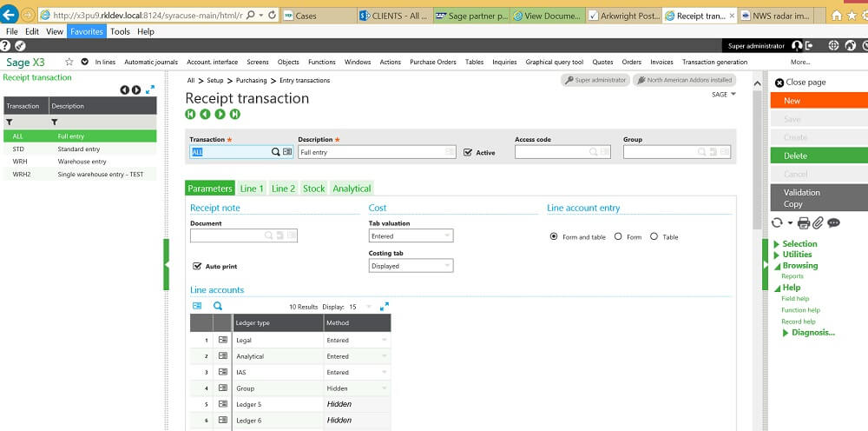Image resolution: width=868 pixels, height=431 pixels.
Task: Click the previous page arrow in left list panel
Action: 124,90
